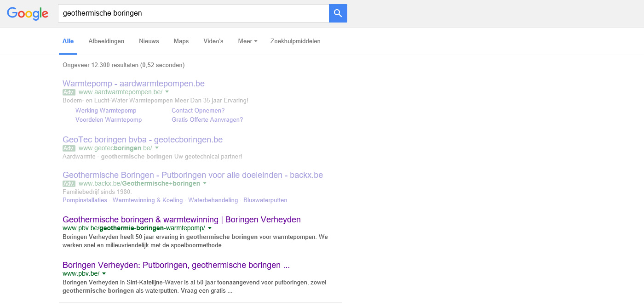644x306 pixels.
Task: Open 'Pompinstallaties' sitelink
Action: (x=85, y=200)
